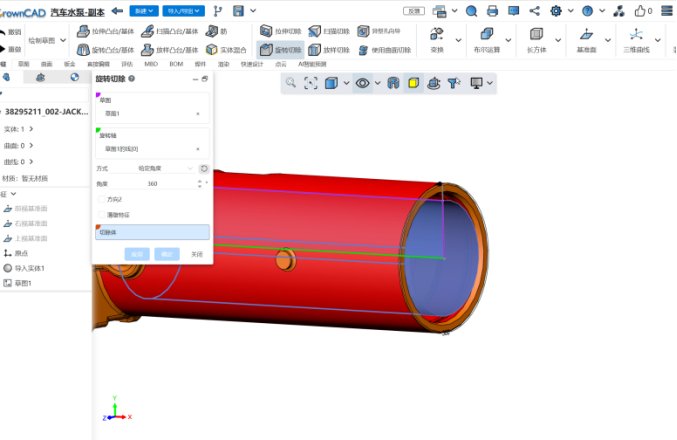Open dropdown arrow next to 布尔运算
Viewport: 677px width, 440px height.
pyautogui.click(x=508, y=40)
